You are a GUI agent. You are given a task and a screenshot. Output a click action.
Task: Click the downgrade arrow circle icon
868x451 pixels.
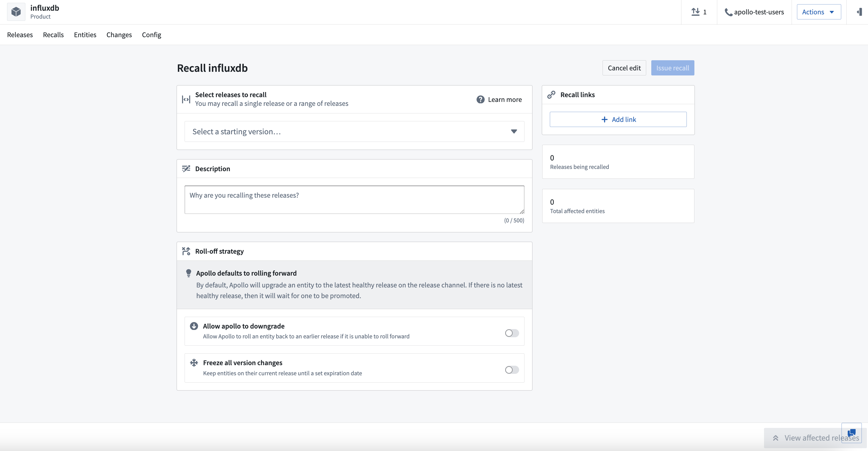pyautogui.click(x=194, y=326)
